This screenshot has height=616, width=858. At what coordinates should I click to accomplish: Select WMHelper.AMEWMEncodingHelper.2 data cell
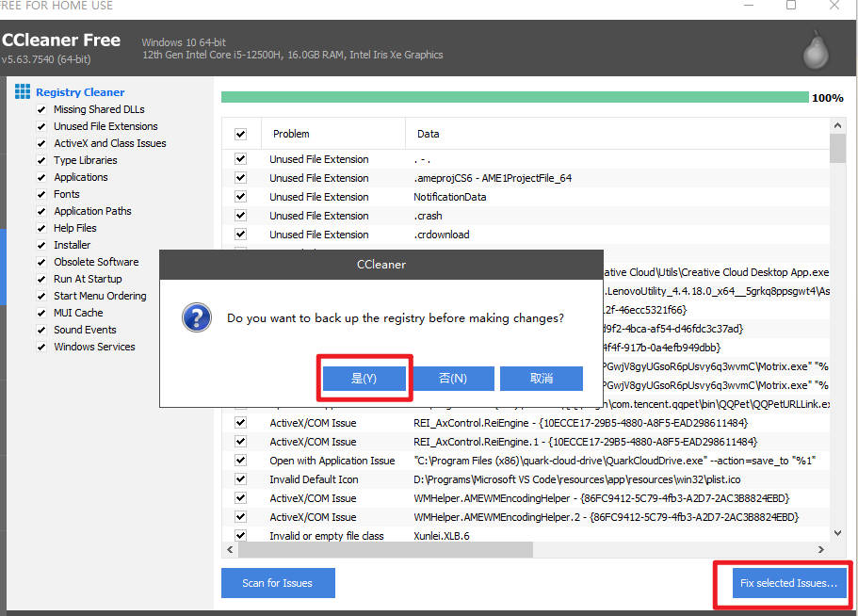click(x=606, y=517)
